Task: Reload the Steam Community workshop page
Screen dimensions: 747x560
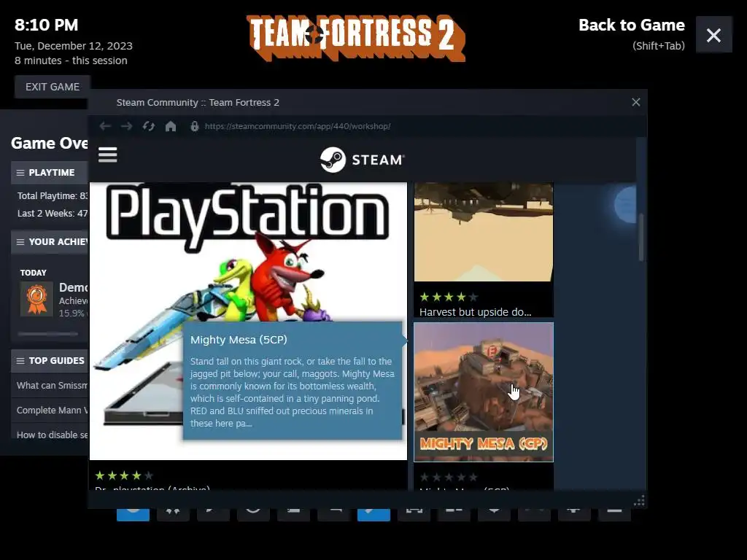Action: 149,126
